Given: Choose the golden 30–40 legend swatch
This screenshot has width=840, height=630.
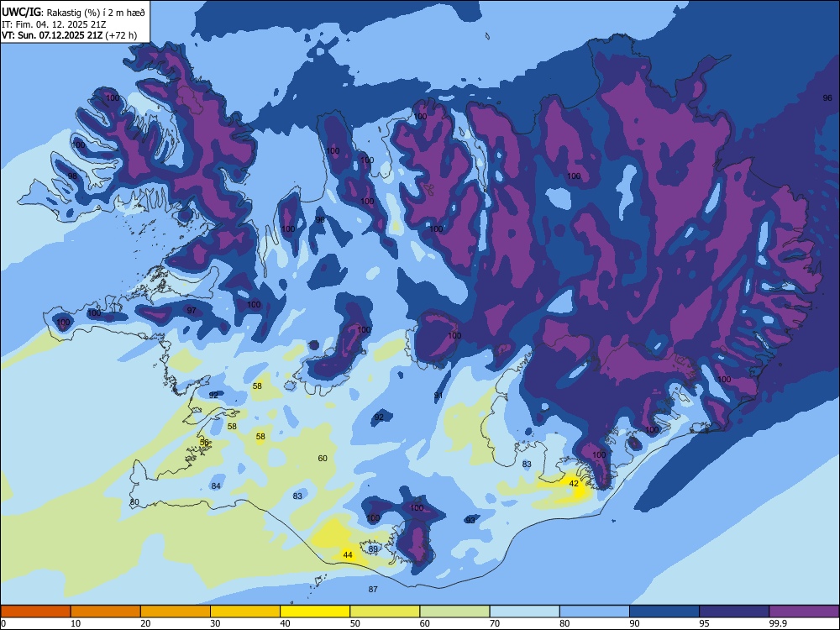Looking at the screenshot, I should 245,612.
